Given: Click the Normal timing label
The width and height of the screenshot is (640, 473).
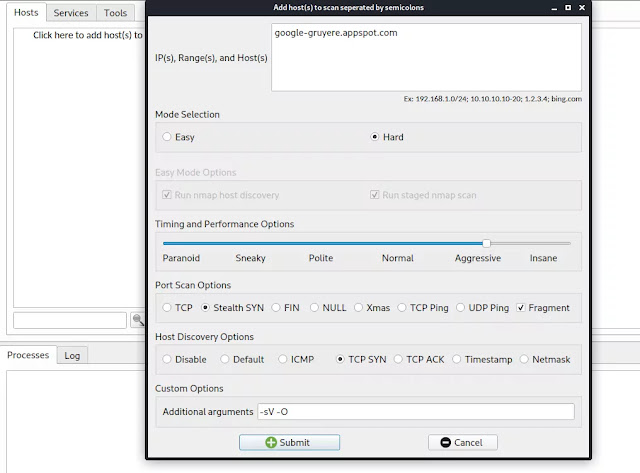Looking at the screenshot, I should pos(398,258).
